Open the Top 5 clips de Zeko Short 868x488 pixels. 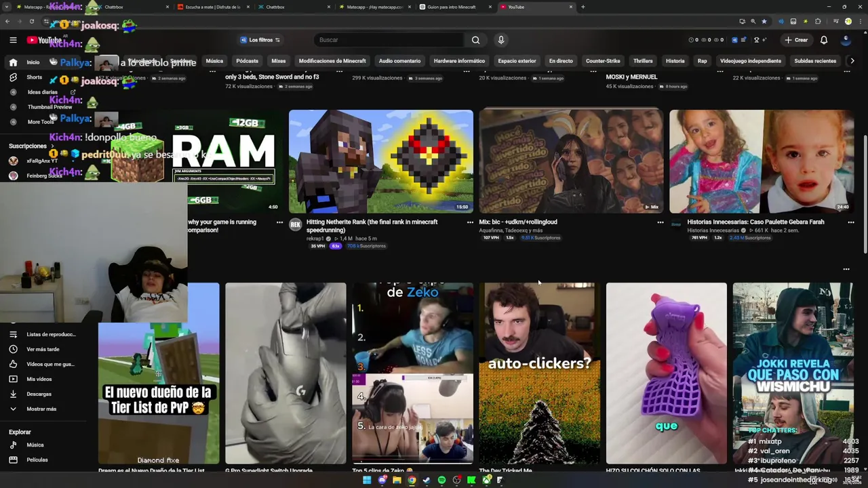(x=412, y=373)
